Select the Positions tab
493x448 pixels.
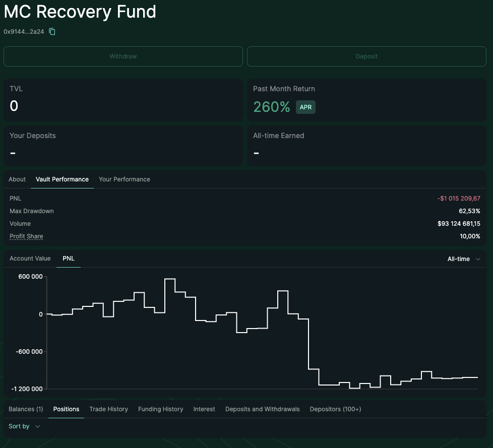tap(66, 409)
